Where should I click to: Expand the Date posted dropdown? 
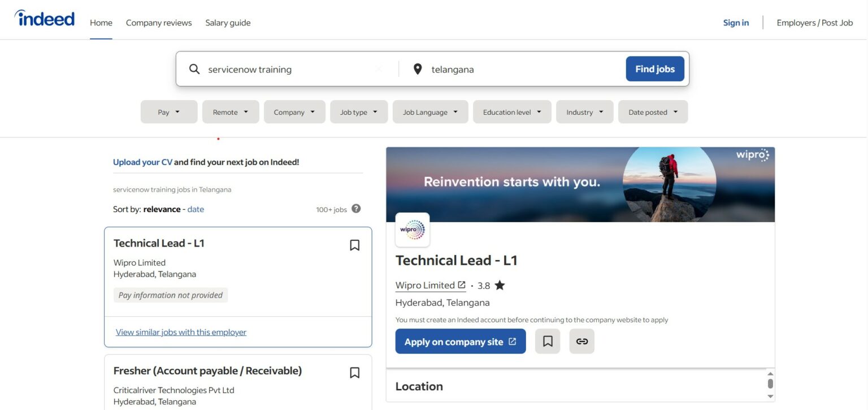tap(653, 112)
